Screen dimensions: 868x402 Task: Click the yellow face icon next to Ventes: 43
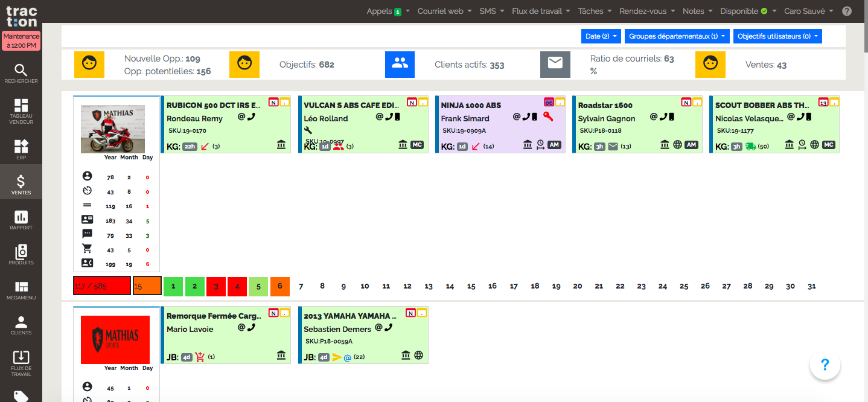point(710,65)
